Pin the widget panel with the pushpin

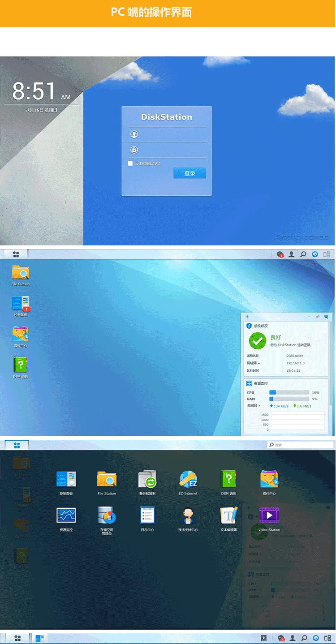click(318, 317)
